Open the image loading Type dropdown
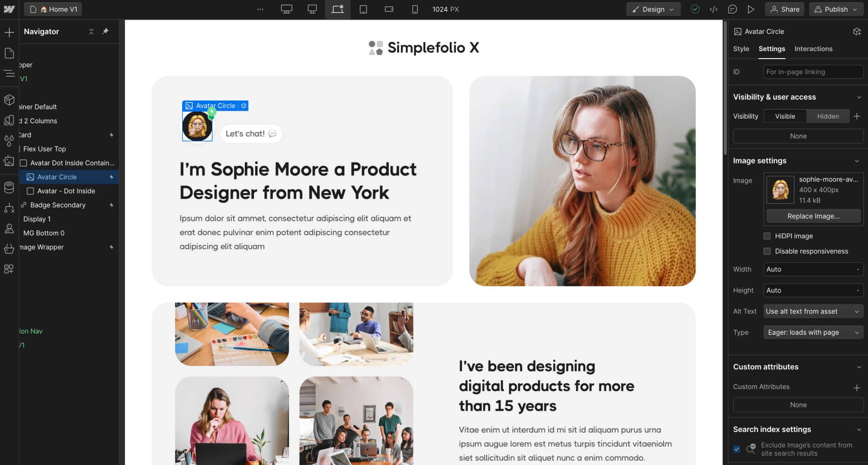868x465 pixels. 813,332
